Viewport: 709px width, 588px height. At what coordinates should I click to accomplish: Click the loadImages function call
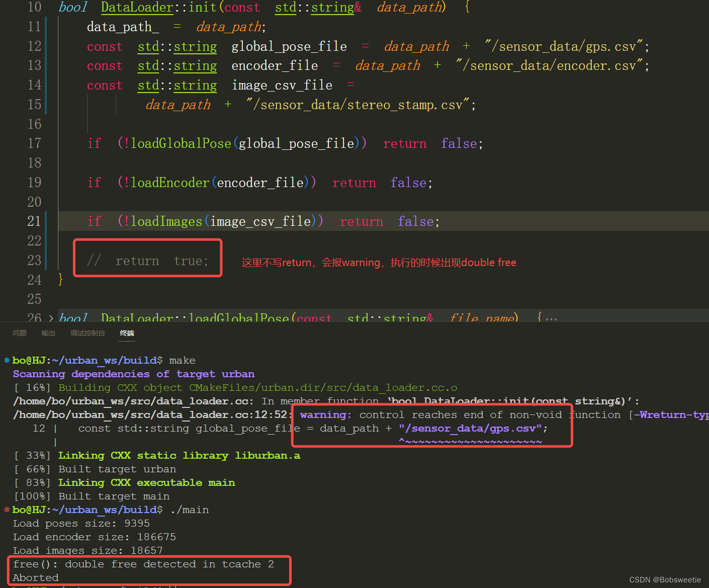click(x=166, y=221)
